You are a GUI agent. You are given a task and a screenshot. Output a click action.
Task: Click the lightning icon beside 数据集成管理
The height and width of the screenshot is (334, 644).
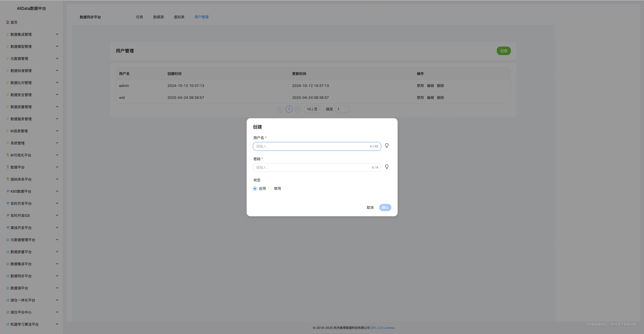8,34
